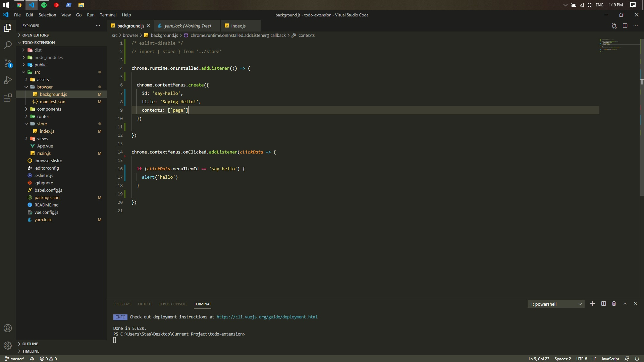Expand the dist folder
The height and width of the screenshot is (362, 644).
click(61, 50)
